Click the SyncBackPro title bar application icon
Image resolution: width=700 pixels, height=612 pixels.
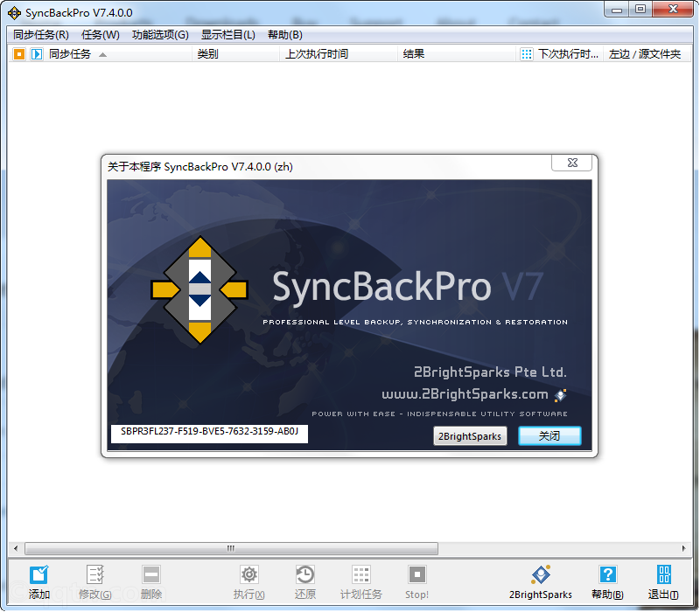pyautogui.click(x=14, y=12)
